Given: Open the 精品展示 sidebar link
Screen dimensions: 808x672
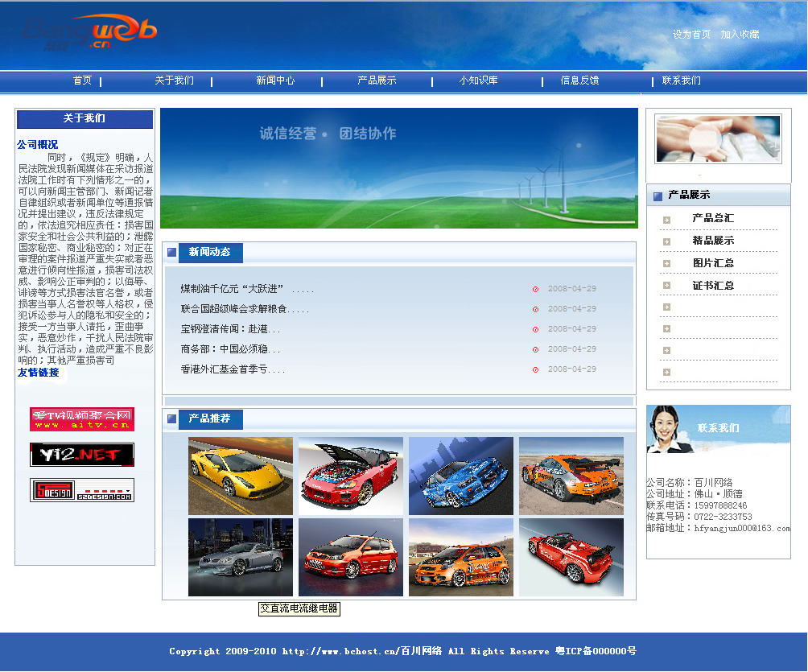Looking at the screenshot, I should (713, 241).
